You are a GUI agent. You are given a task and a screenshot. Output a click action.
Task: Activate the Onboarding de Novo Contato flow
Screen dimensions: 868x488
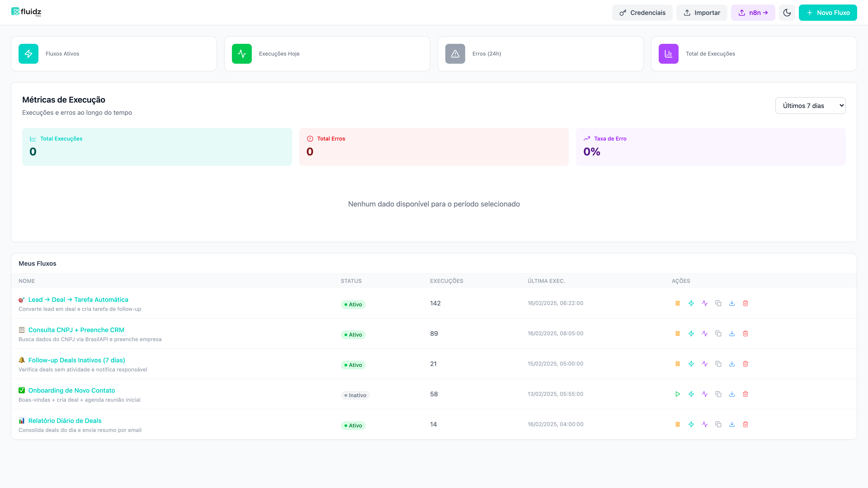click(678, 394)
